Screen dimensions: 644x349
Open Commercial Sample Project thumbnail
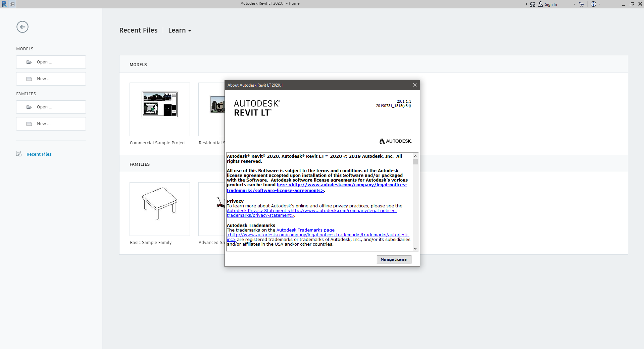coord(160,109)
